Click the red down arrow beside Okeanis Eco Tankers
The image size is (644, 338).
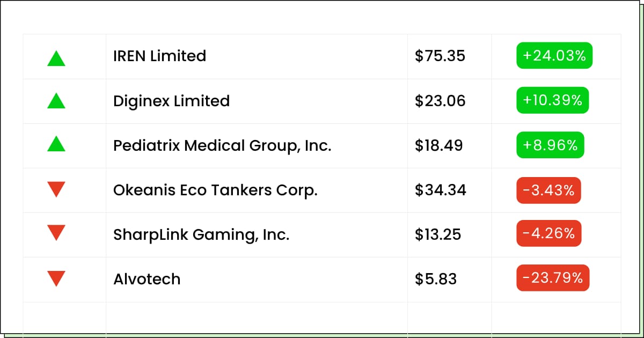56,189
